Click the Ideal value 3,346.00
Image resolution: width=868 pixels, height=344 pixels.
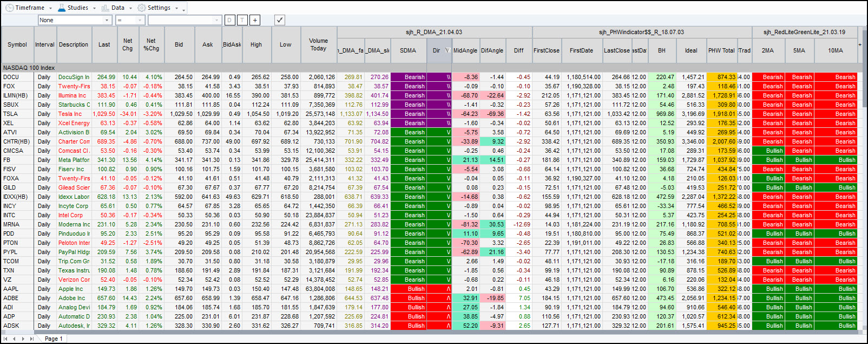692,141
